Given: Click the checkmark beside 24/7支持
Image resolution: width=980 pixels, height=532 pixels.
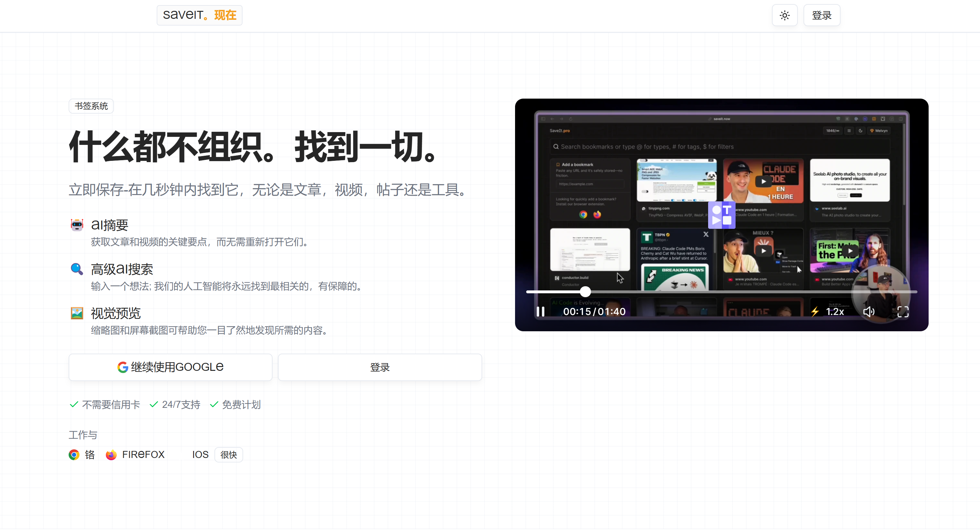Looking at the screenshot, I should pyautogui.click(x=154, y=404).
